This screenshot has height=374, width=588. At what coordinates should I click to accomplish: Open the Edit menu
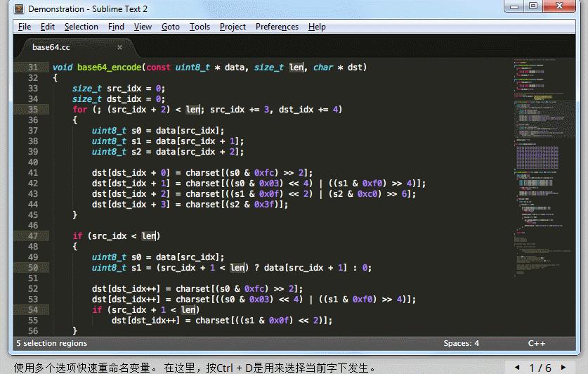pos(48,27)
